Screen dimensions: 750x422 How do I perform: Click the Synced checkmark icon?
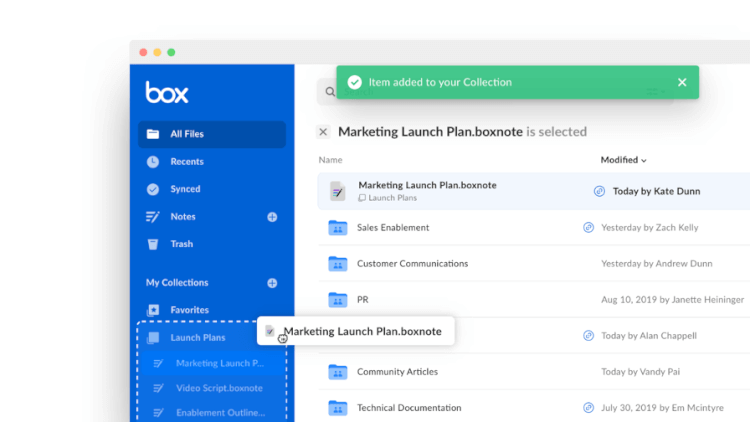click(x=153, y=189)
